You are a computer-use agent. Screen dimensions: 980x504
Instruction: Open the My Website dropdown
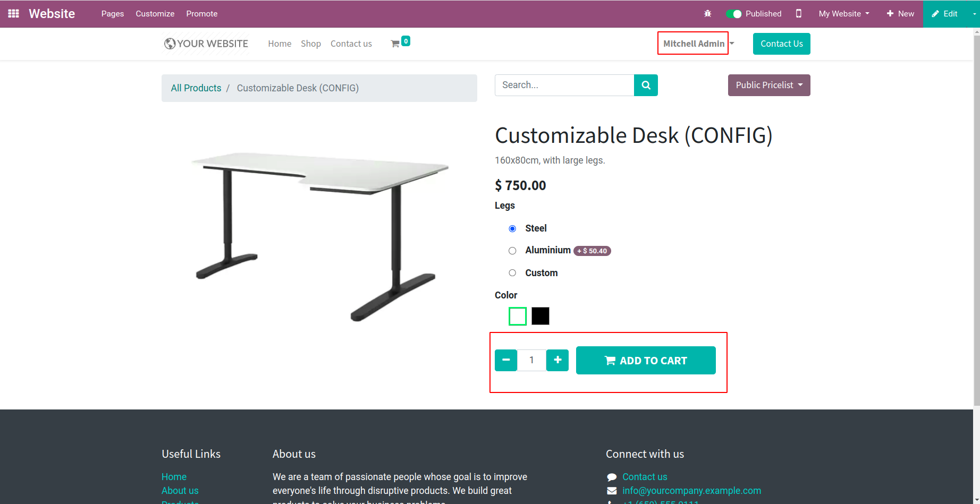[x=843, y=14]
